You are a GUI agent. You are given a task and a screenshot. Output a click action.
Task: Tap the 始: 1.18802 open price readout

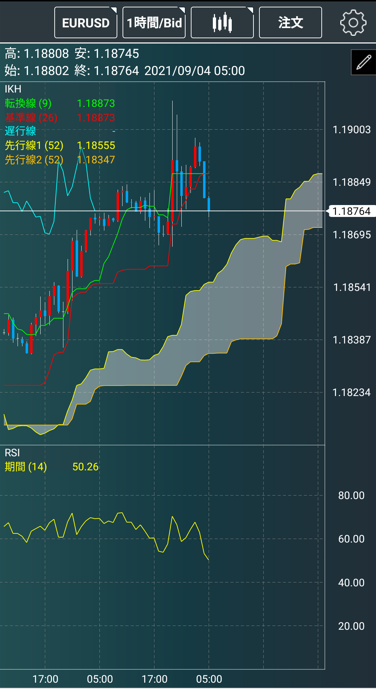pos(37,70)
